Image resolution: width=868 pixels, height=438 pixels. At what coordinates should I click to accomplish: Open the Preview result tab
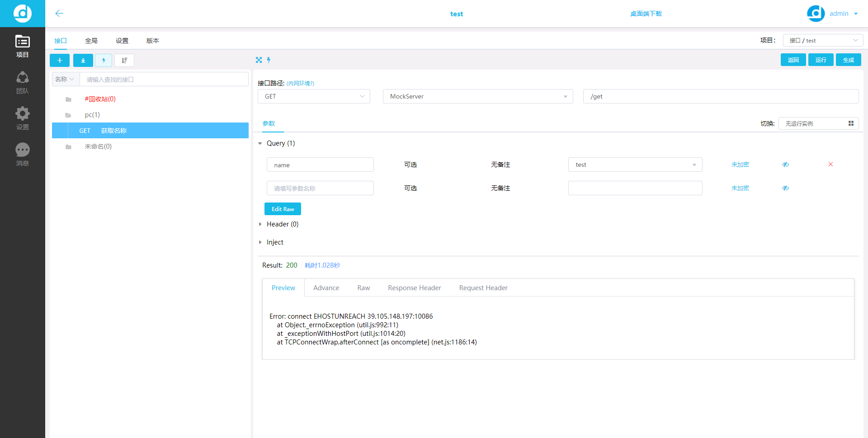[283, 288]
